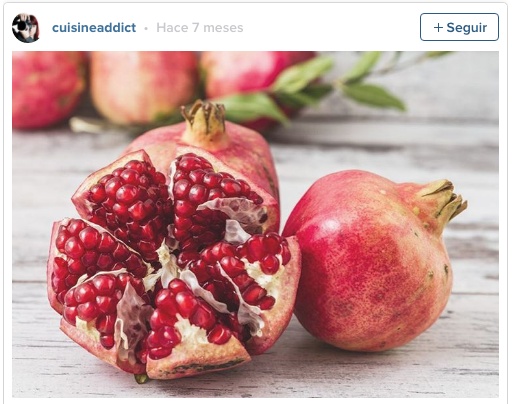Viewport: 512px width, 404px height.
Task: Open the cuisineaddict profile avatar
Action: [x=26, y=28]
